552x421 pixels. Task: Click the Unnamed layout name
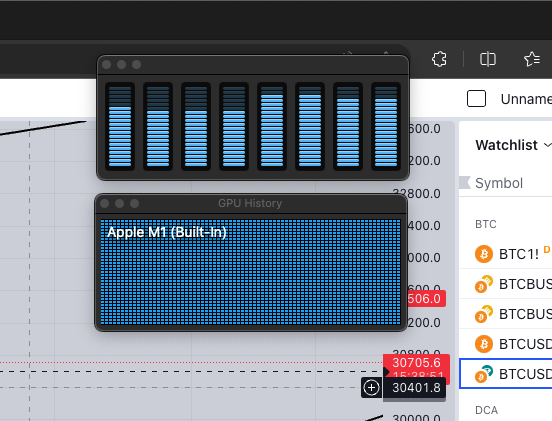click(526, 99)
